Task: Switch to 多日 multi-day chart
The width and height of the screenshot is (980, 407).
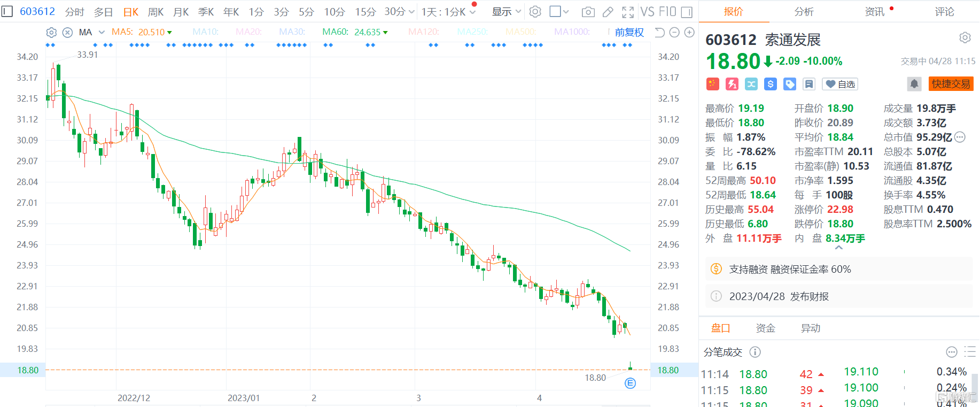Action: tap(103, 12)
